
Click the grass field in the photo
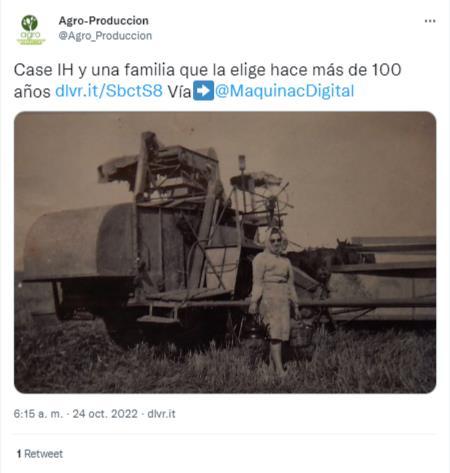(225, 363)
